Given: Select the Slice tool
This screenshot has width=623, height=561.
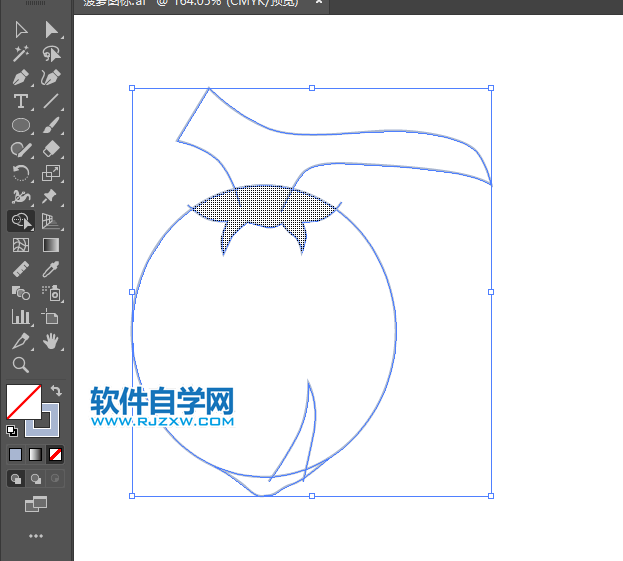Looking at the screenshot, I should point(21,341).
